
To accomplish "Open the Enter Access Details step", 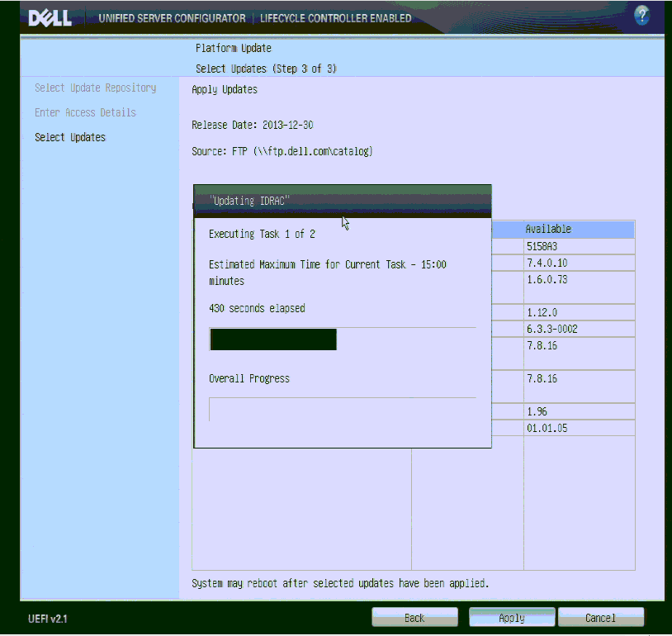I will [85, 112].
